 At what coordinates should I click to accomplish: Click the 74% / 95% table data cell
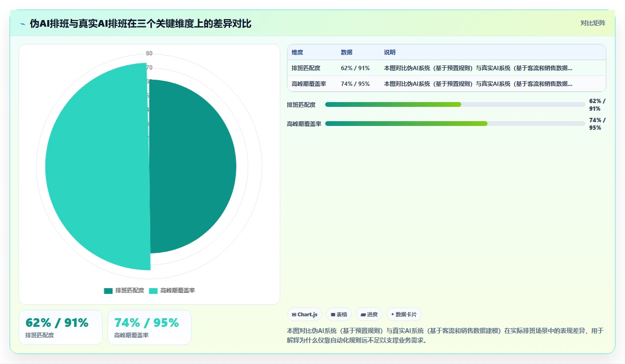[355, 84]
